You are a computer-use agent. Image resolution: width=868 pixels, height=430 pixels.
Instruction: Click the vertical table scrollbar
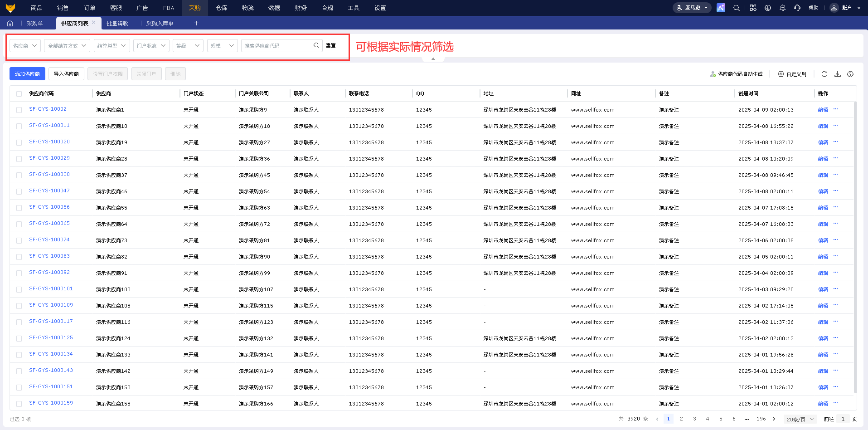855,247
